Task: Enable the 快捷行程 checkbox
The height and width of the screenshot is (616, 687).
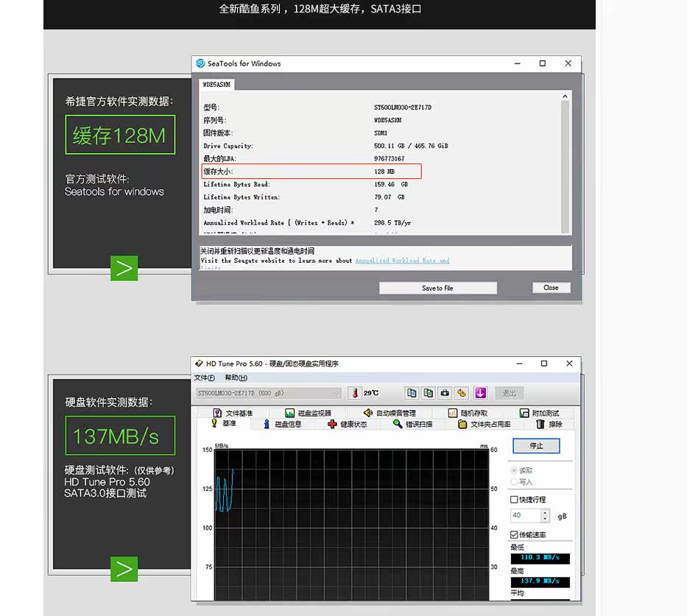Action: 514,500
